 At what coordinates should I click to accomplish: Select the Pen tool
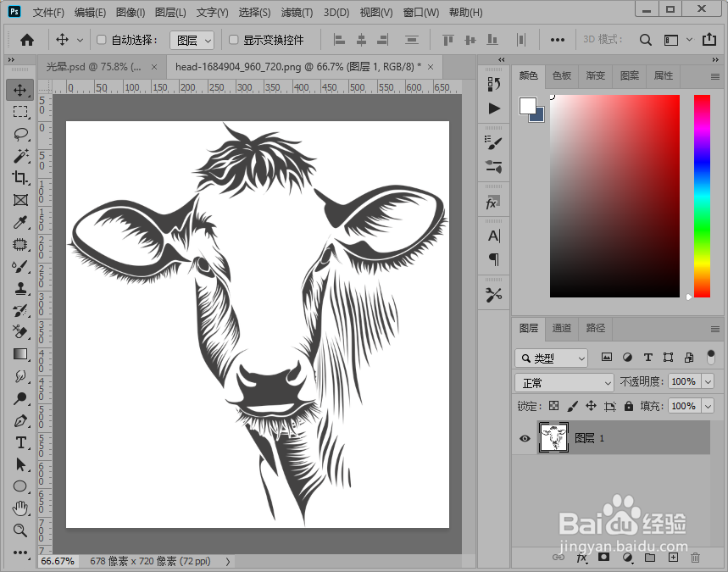pos(20,420)
